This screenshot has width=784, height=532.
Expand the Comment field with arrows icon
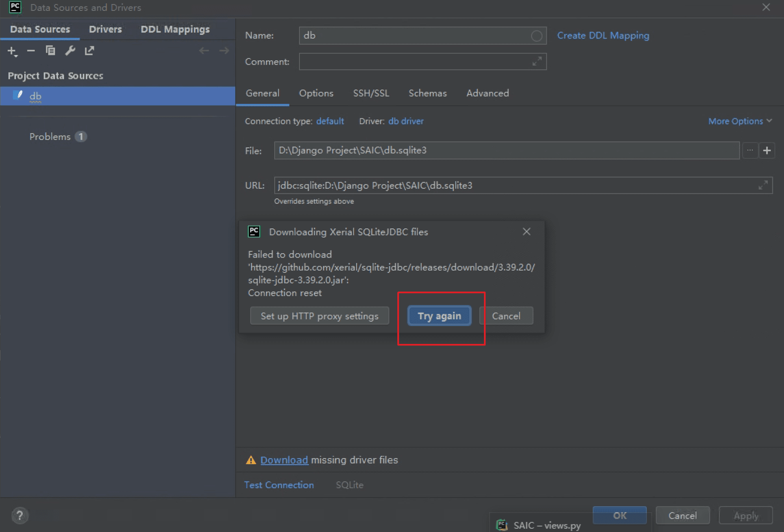[537, 62]
